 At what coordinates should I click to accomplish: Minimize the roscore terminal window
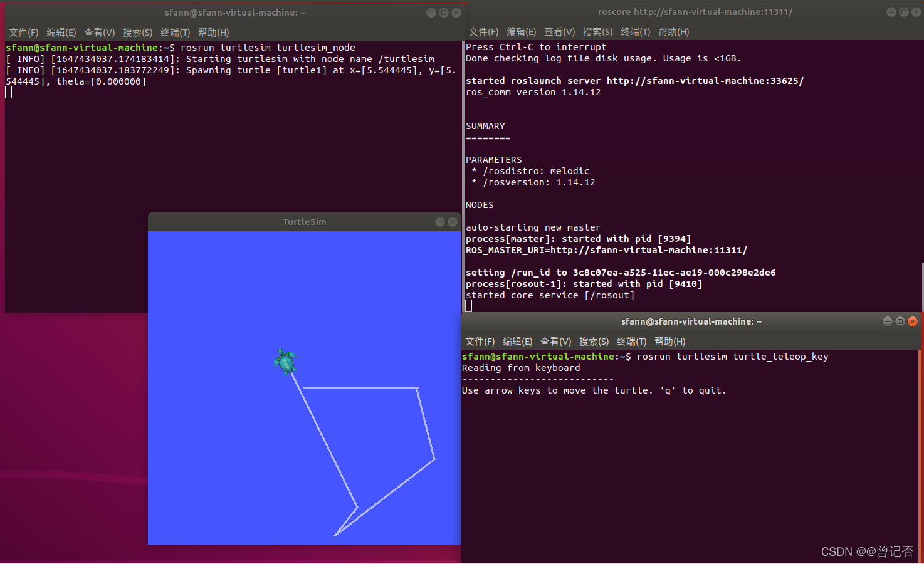tap(891, 12)
